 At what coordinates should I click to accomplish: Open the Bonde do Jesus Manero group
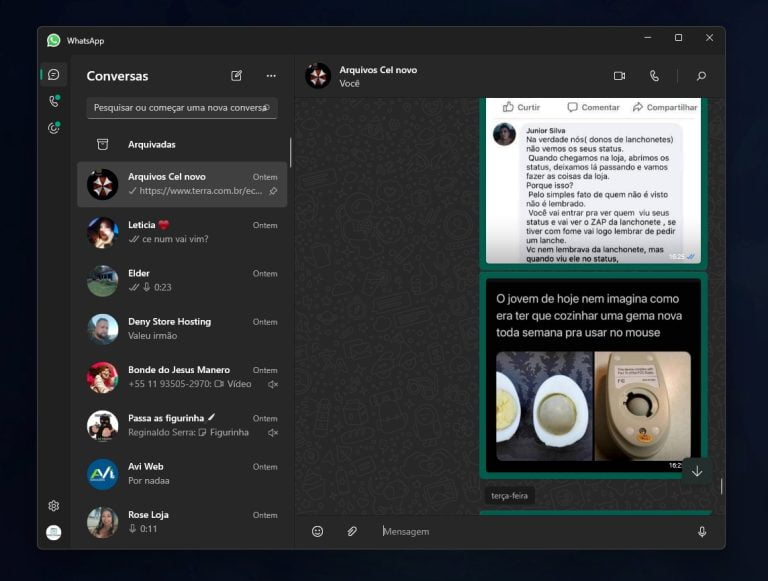(x=182, y=377)
